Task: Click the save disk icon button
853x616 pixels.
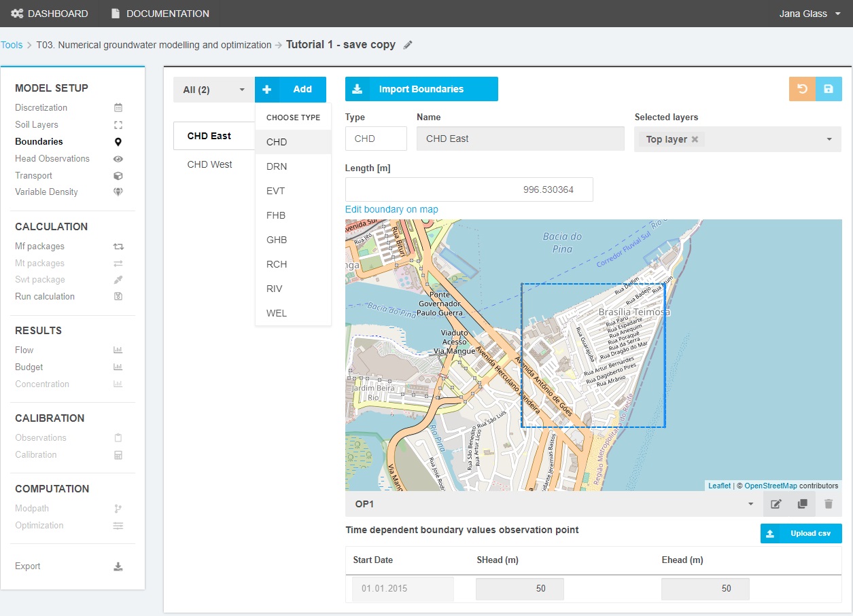Action: (828, 89)
